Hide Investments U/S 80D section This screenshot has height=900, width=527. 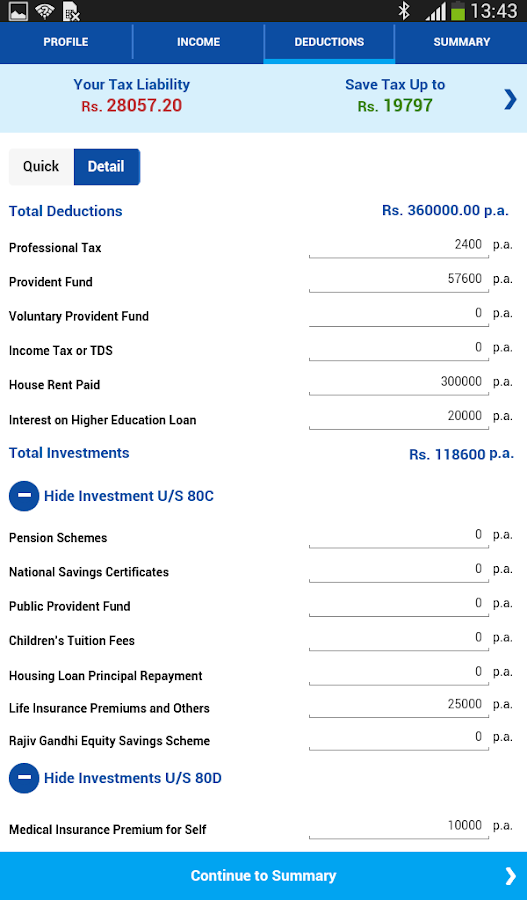coord(133,778)
